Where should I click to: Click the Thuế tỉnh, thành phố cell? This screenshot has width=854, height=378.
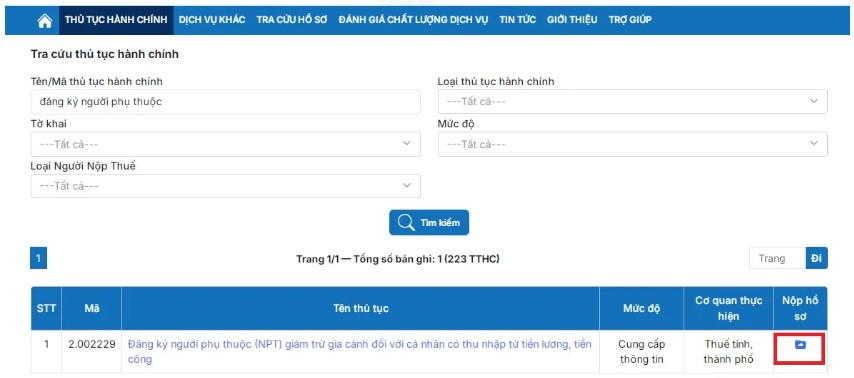[729, 351]
